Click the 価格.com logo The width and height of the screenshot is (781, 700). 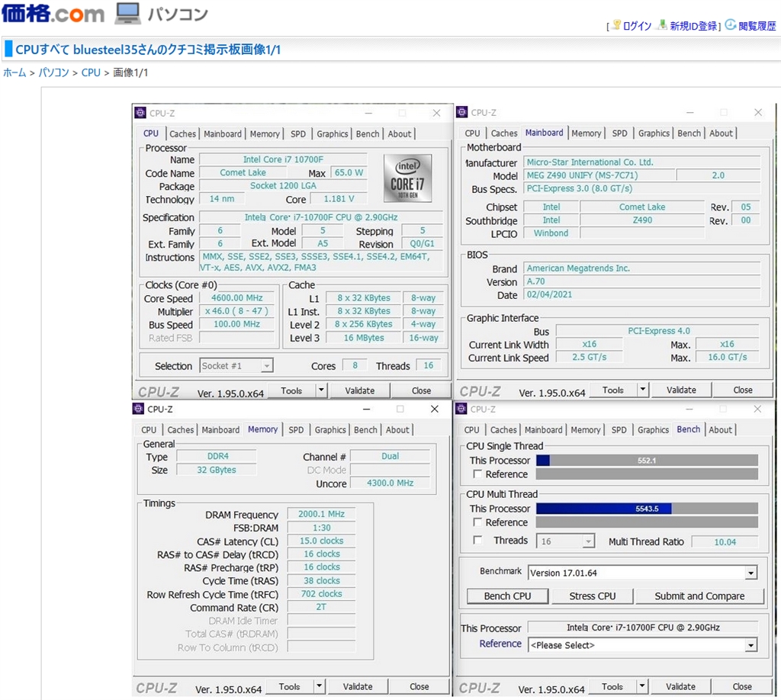(53, 14)
